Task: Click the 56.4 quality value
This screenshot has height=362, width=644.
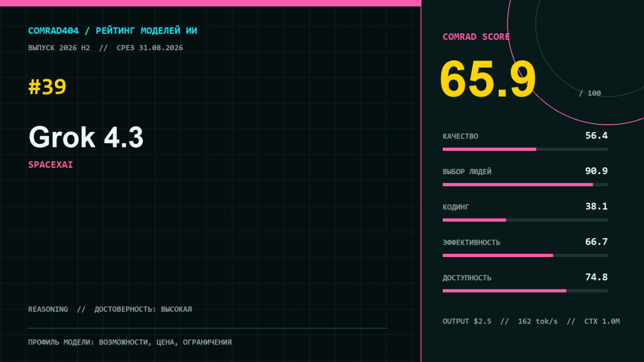Action: [x=596, y=136]
